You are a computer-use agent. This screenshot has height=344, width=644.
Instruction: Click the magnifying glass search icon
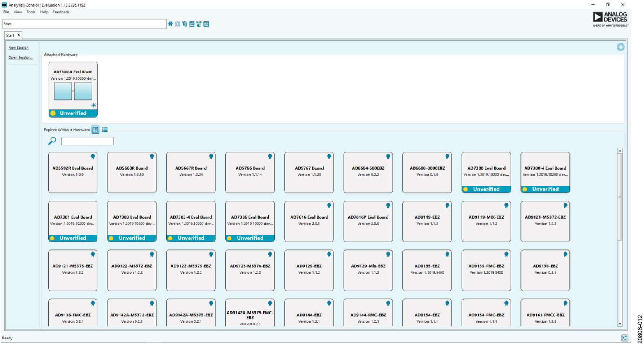52,141
